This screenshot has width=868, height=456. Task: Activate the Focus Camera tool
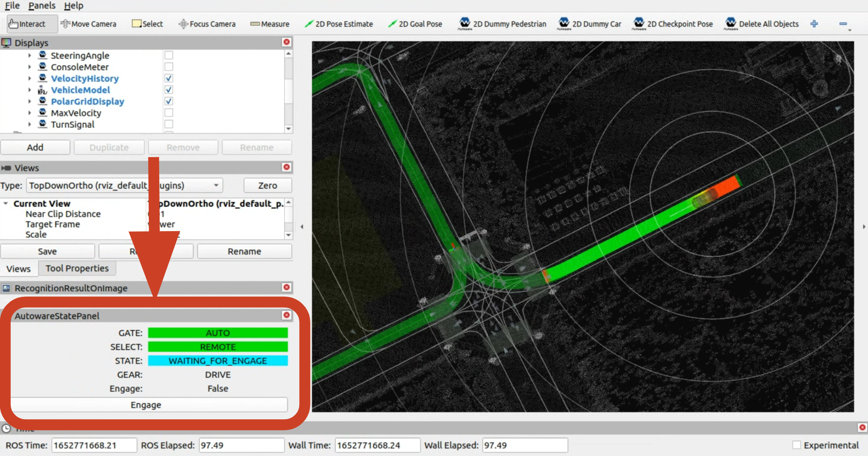(x=207, y=24)
